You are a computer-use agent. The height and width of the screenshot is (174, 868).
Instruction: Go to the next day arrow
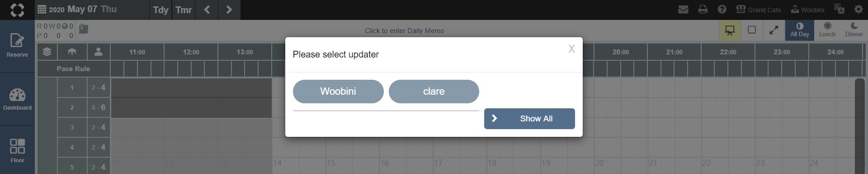pos(229,10)
